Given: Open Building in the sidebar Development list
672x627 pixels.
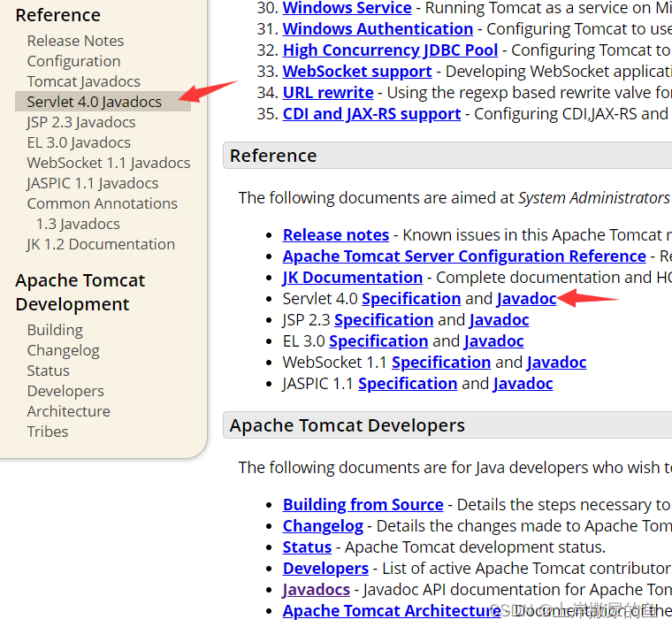Looking at the screenshot, I should click(55, 330).
